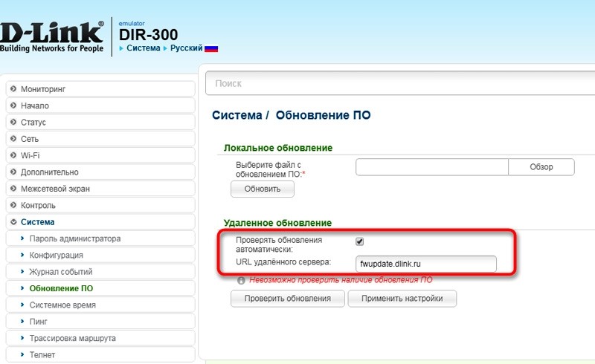The width and height of the screenshot is (595, 364).
Task: Collapse the Система section arrow
Action: 13,222
